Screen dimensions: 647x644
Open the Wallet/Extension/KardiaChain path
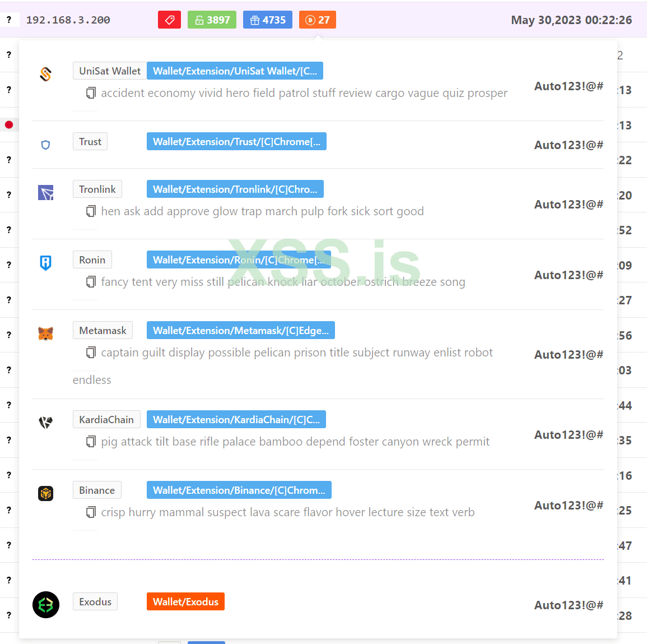tap(236, 419)
